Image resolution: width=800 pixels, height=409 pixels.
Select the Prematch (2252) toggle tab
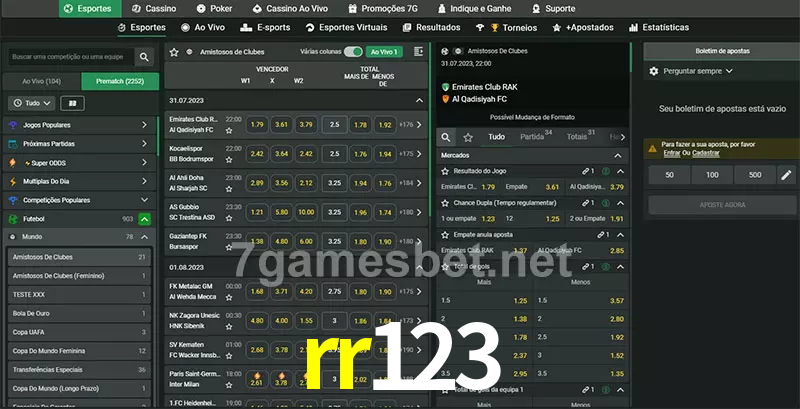point(119,81)
